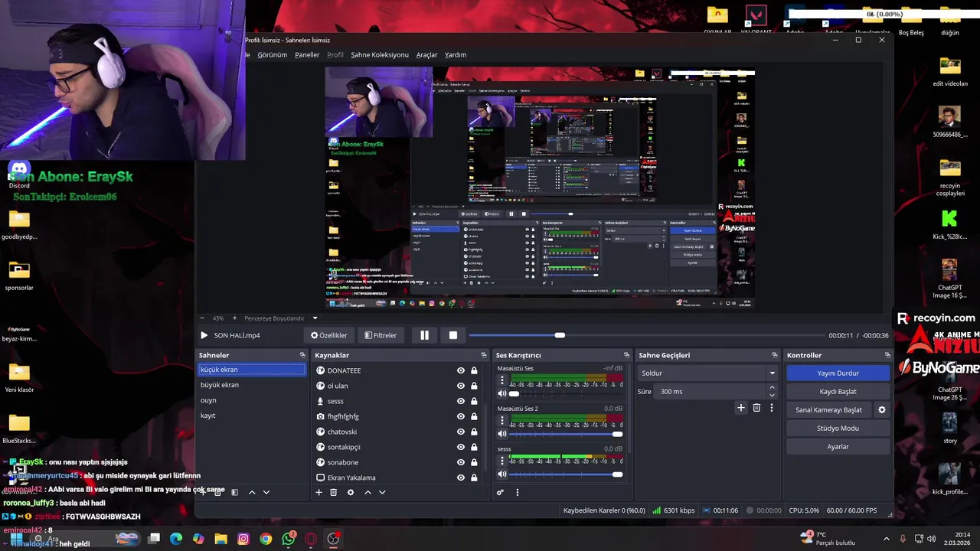Add a new scene transition with the plus icon
The height and width of the screenshot is (551, 980).
pyautogui.click(x=740, y=408)
